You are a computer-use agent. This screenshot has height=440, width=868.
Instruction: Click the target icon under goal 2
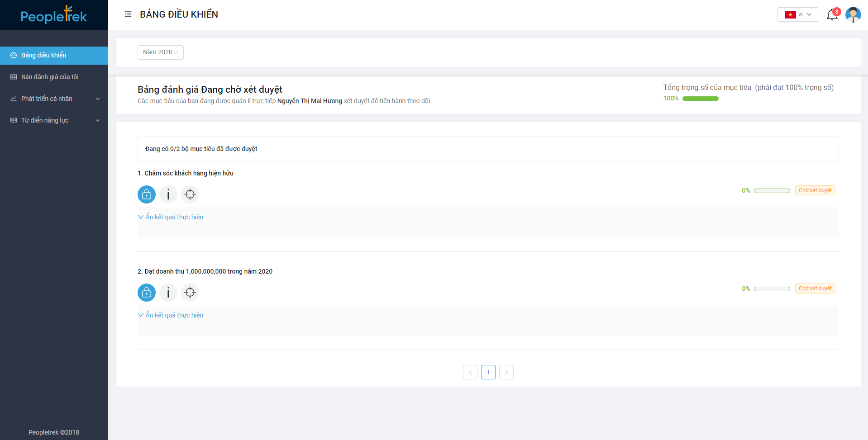coord(190,293)
